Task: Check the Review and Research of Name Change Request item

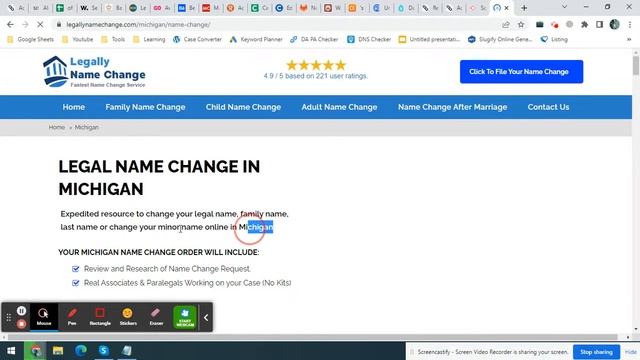Action: (76, 269)
